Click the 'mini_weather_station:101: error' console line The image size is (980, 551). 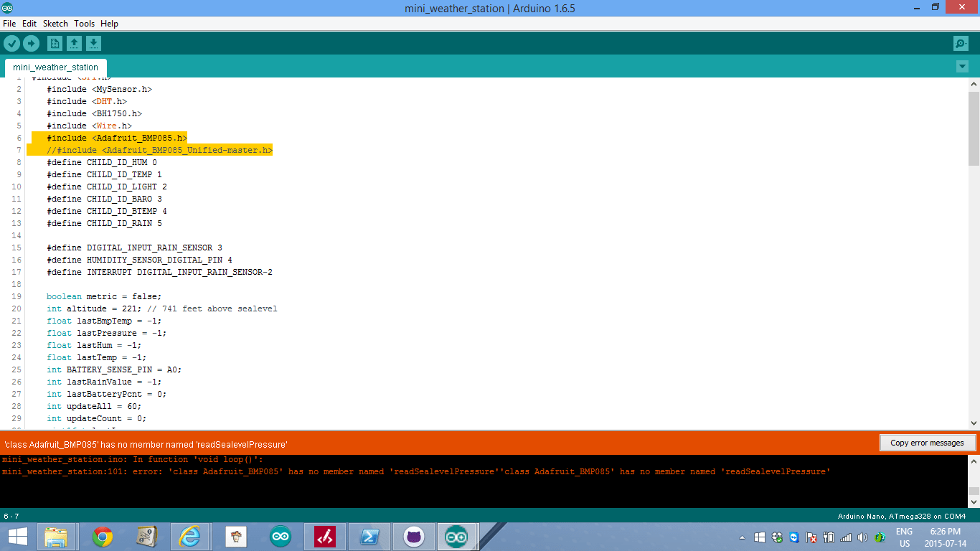coord(416,471)
